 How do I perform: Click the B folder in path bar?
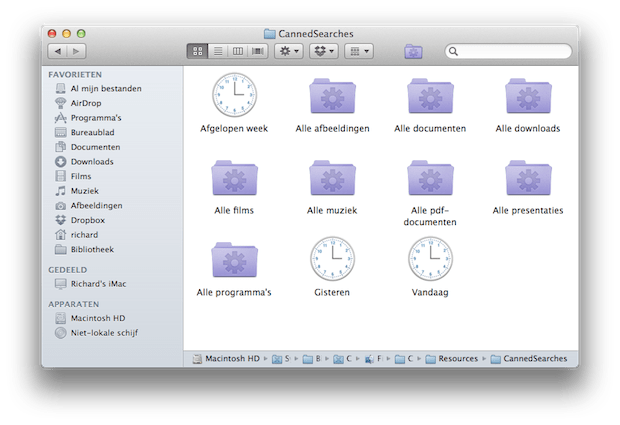tap(312, 359)
